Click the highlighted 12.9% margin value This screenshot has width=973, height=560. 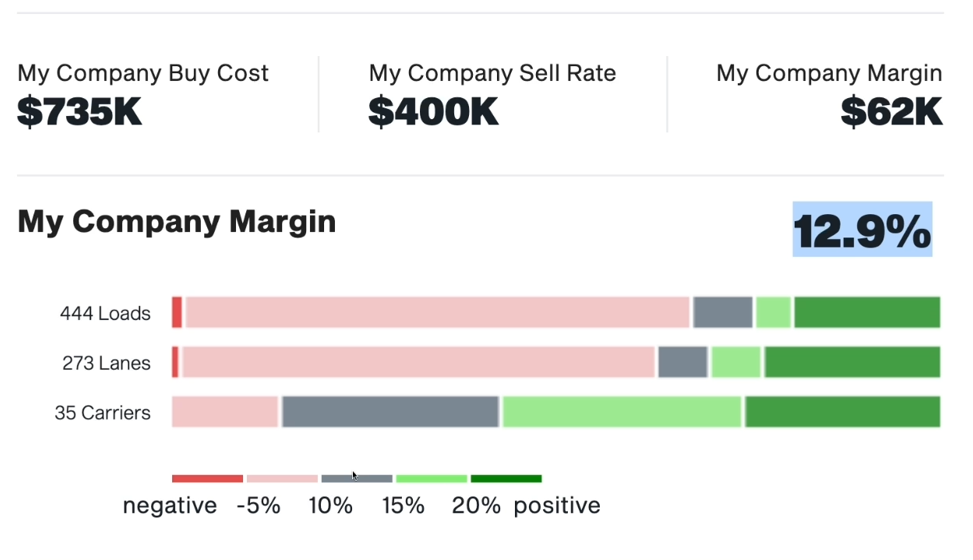tap(862, 231)
